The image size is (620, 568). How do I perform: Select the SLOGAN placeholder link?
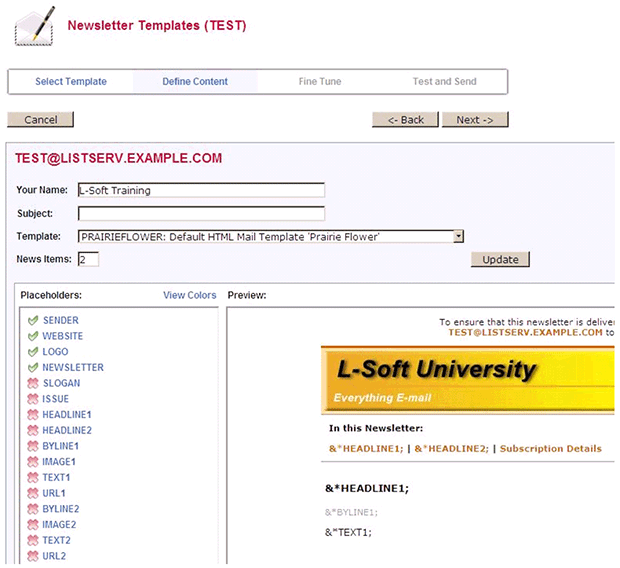(x=62, y=383)
